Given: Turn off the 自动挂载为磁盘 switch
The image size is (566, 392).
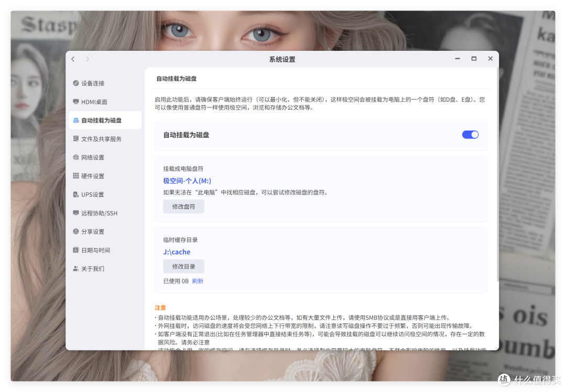Looking at the screenshot, I should (470, 135).
